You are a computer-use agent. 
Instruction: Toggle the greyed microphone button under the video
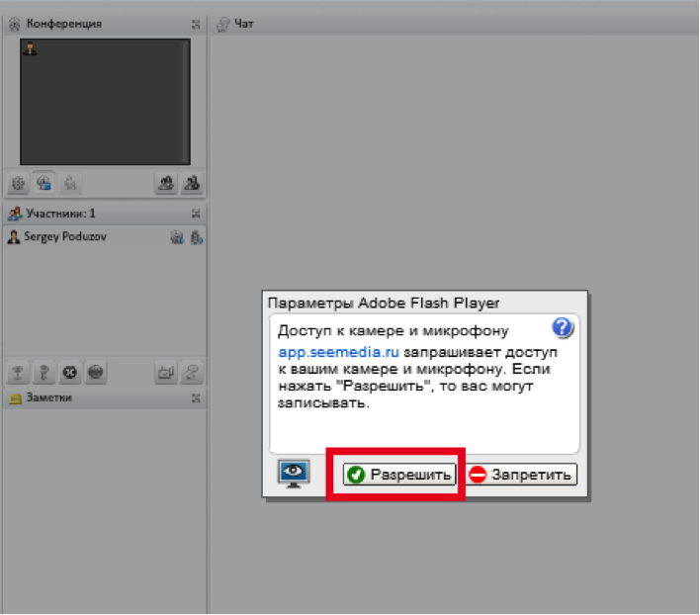(69, 183)
